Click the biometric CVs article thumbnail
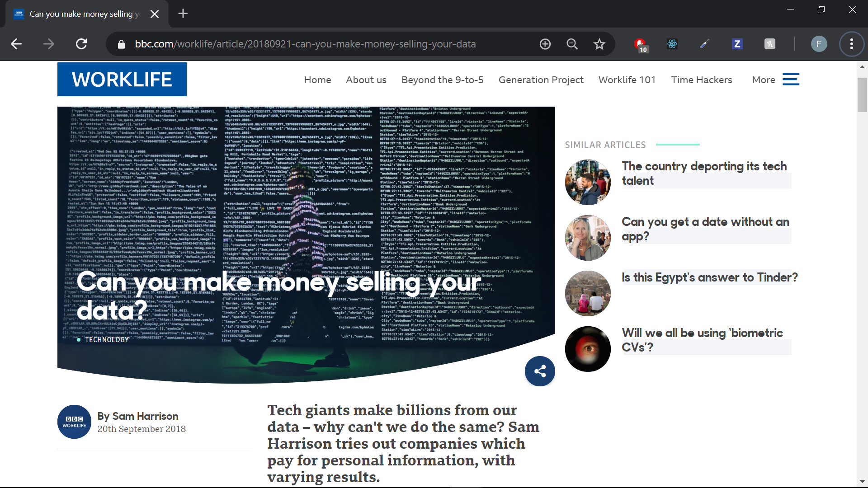Screen dimensions: 868x488 (x=588, y=349)
